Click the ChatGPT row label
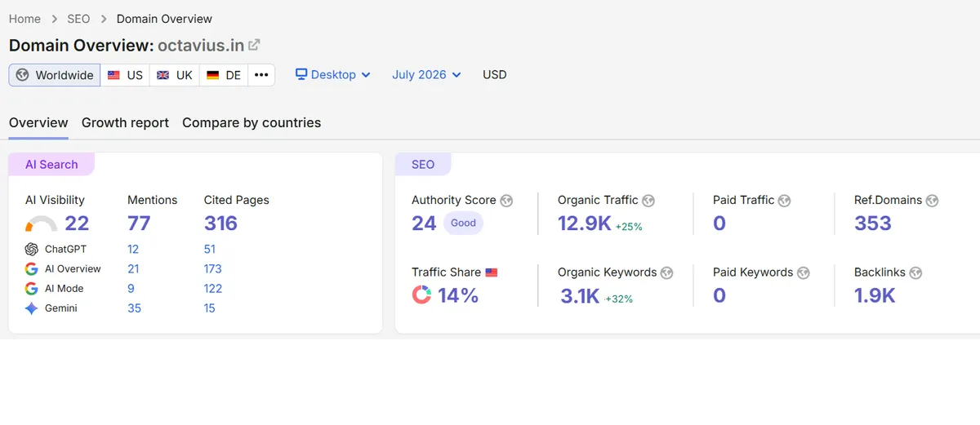This screenshot has width=980, height=425. pyautogui.click(x=65, y=249)
